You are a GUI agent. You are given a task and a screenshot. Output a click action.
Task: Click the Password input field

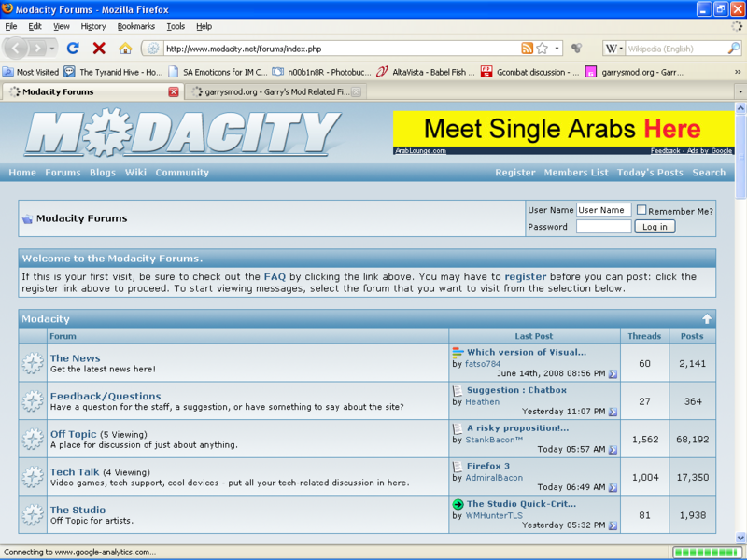click(x=603, y=227)
